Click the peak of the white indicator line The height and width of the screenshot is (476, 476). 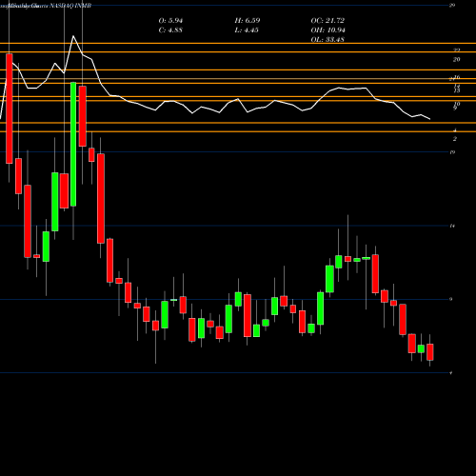point(73,36)
